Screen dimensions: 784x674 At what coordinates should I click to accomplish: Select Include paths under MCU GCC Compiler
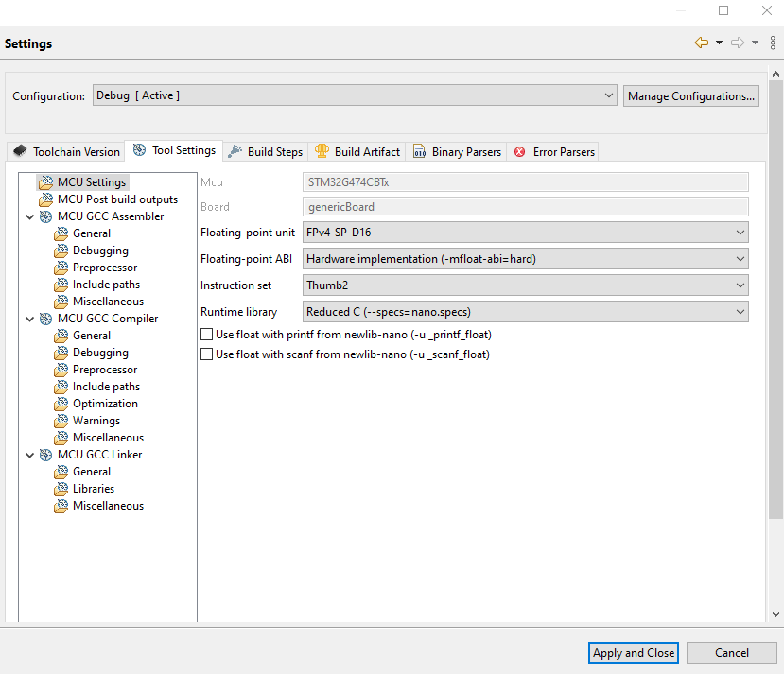106,387
